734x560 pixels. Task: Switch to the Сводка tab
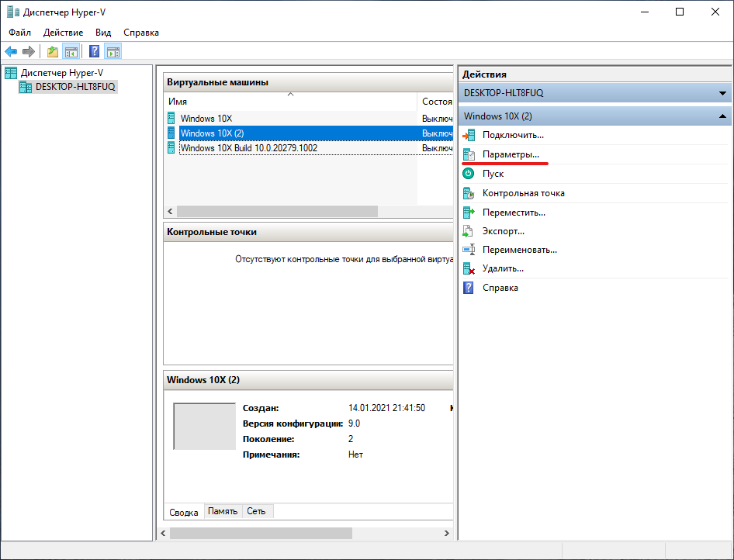coord(183,512)
